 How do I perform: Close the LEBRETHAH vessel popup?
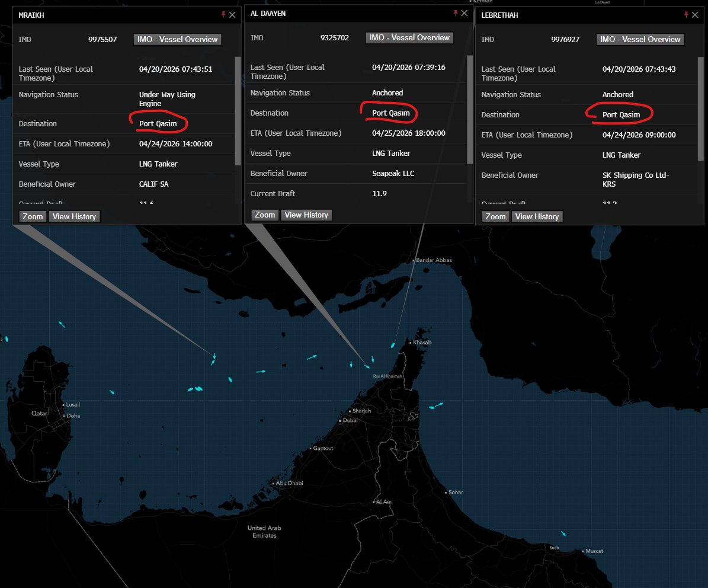[695, 15]
